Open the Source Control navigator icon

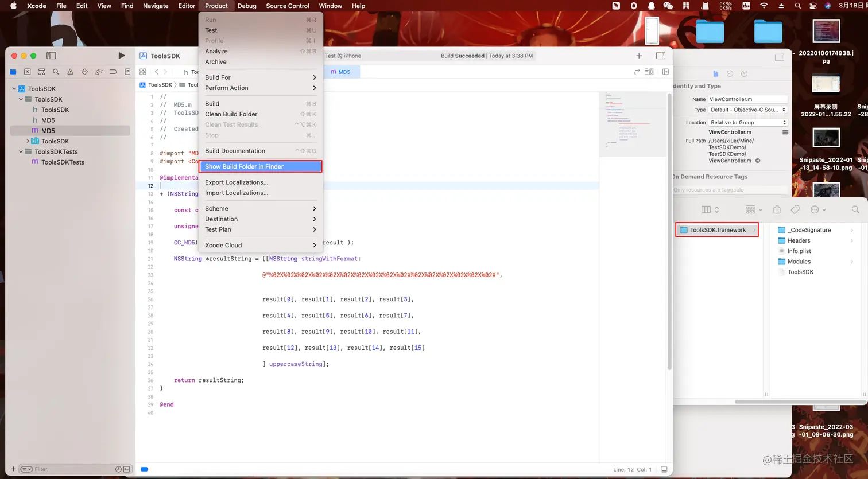click(28, 72)
